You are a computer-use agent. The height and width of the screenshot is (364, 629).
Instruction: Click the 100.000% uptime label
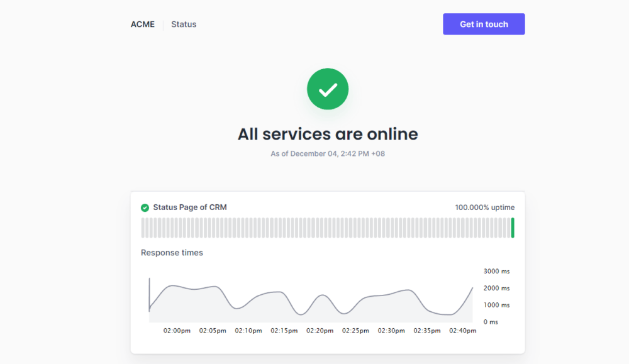click(x=484, y=207)
